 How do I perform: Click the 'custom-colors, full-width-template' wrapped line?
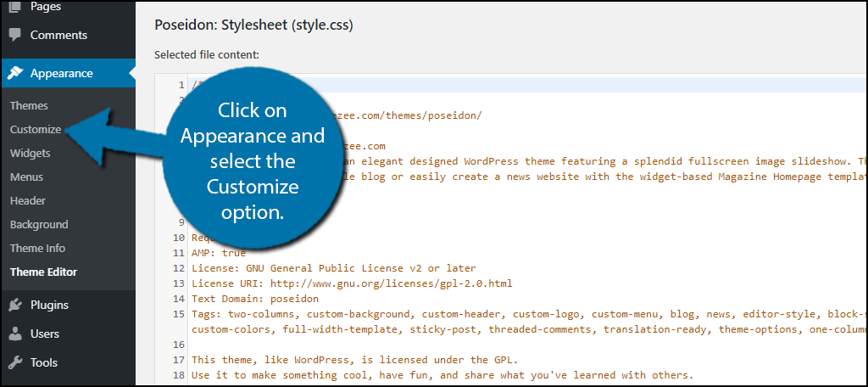[529, 329]
